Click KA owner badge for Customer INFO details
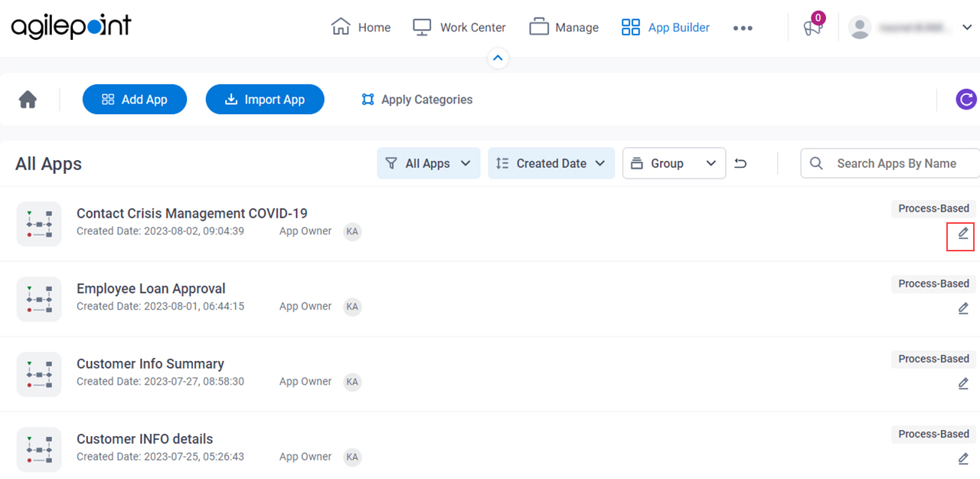980x479 pixels. click(352, 457)
